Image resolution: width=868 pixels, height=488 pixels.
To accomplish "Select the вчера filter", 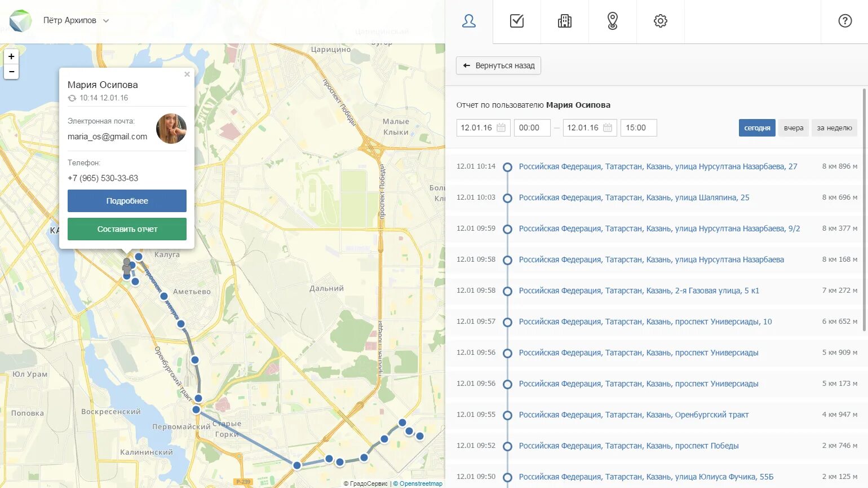I will (x=794, y=128).
